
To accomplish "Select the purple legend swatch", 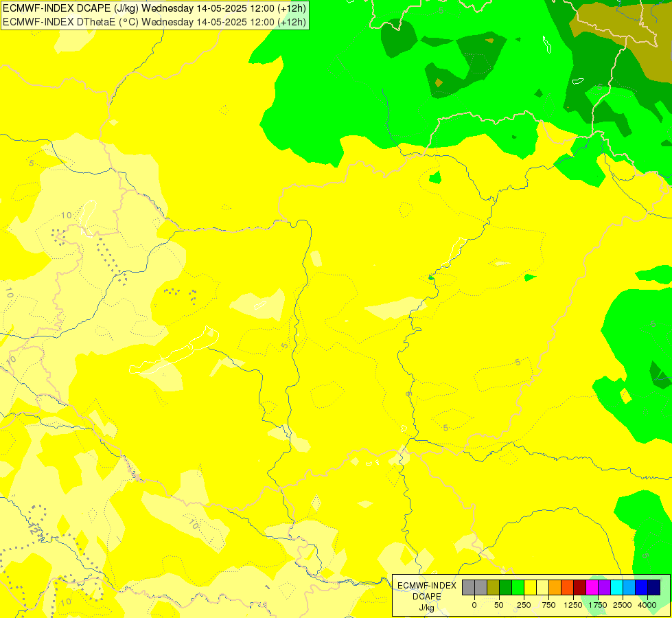I will point(604,588).
